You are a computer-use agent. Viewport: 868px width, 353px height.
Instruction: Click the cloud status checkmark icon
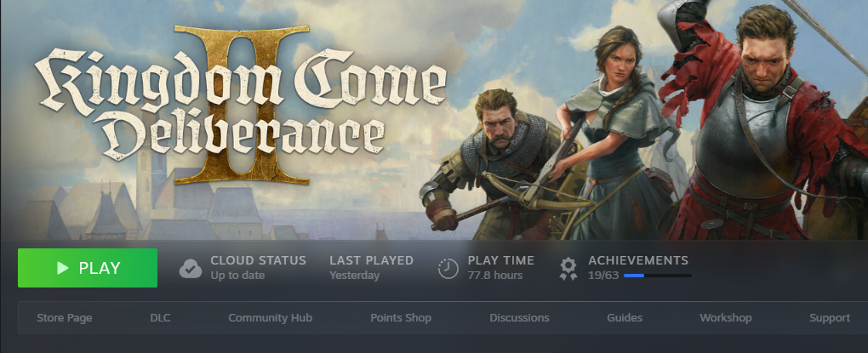pos(191,268)
